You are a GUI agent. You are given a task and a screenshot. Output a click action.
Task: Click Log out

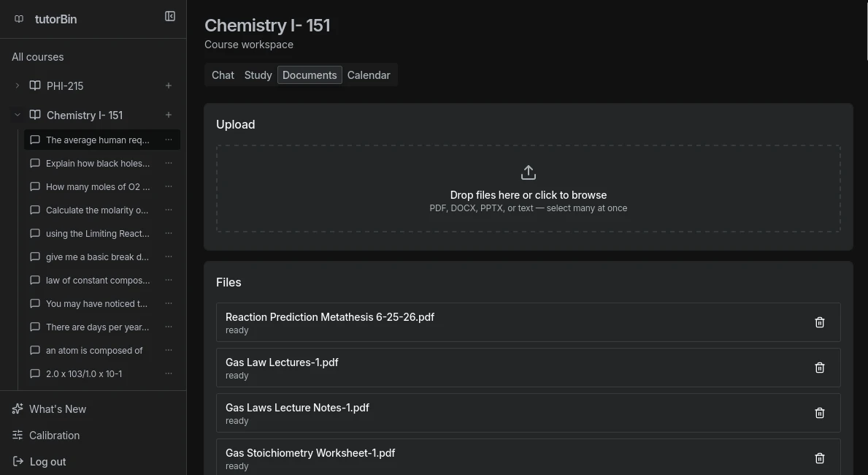coord(47,462)
